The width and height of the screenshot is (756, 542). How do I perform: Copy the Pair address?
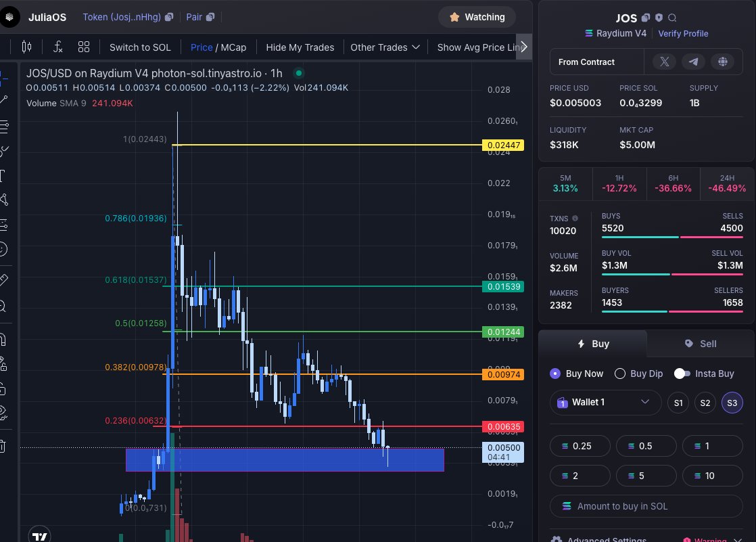click(210, 17)
